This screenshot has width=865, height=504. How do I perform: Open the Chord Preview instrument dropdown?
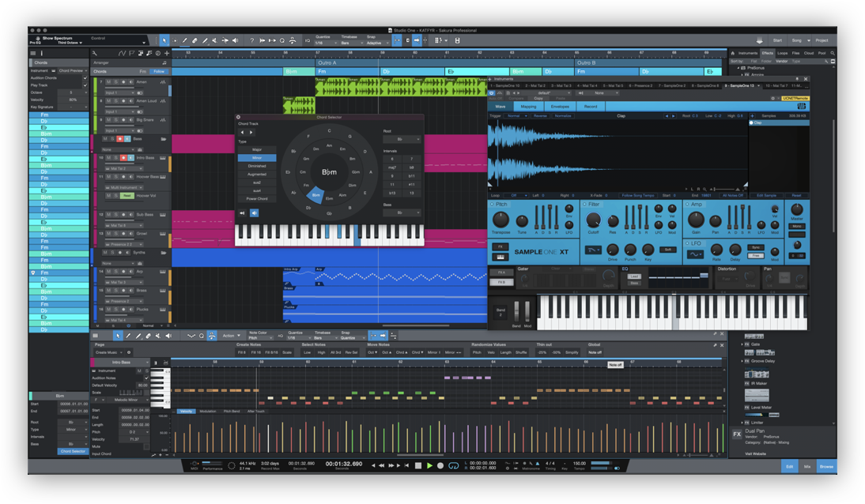coord(72,71)
